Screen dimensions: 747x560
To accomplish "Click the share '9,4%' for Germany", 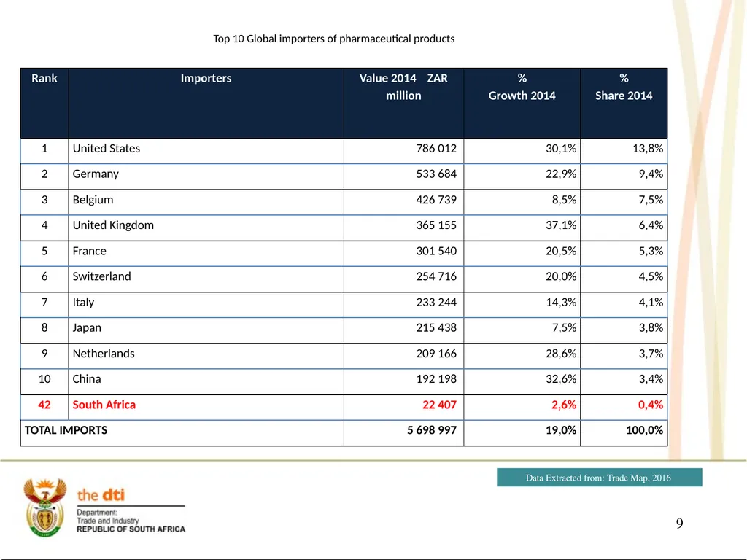I will (651, 174).
